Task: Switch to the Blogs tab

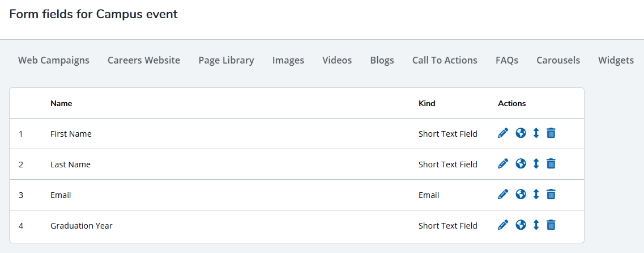Action: click(382, 61)
